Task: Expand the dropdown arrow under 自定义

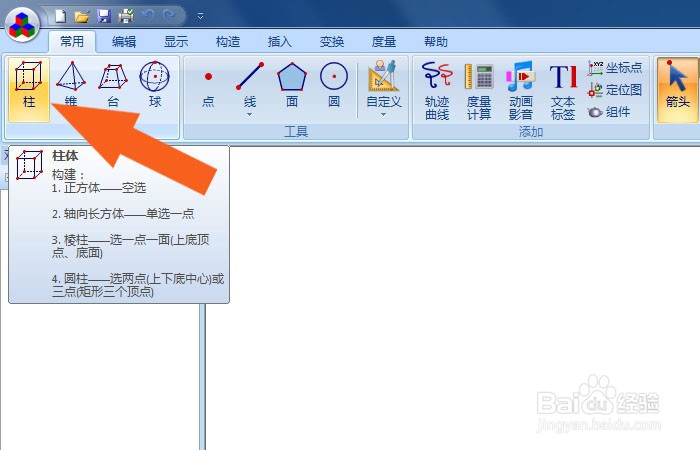Action: tap(383, 115)
